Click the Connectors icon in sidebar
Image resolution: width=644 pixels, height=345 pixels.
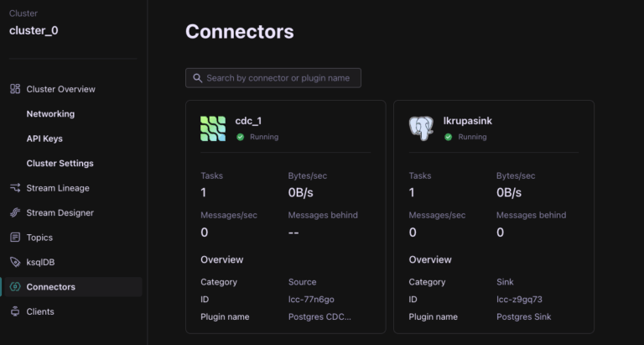(x=15, y=287)
